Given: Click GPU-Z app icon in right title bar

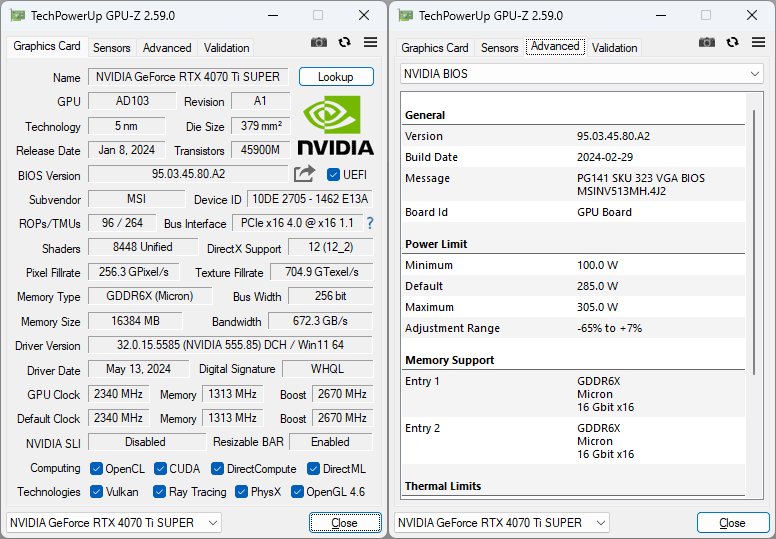Looking at the screenshot, I should [x=406, y=16].
